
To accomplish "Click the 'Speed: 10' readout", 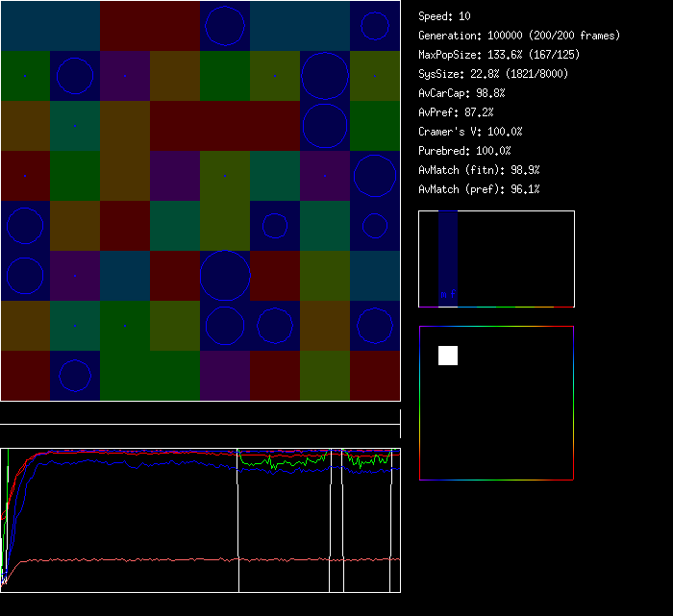I will click(444, 16).
